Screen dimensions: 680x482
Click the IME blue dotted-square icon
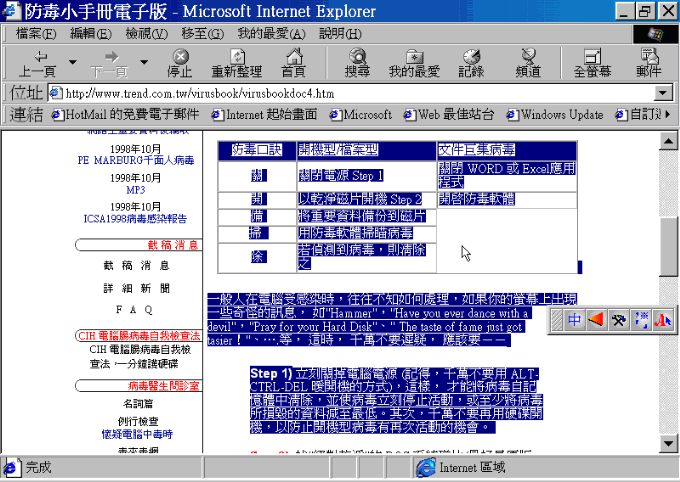[x=641, y=320]
